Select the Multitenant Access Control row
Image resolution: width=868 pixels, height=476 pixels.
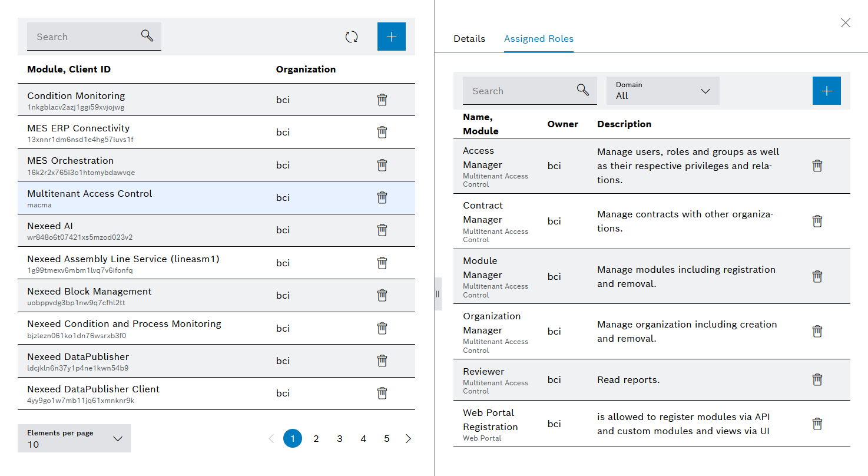(x=216, y=198)
